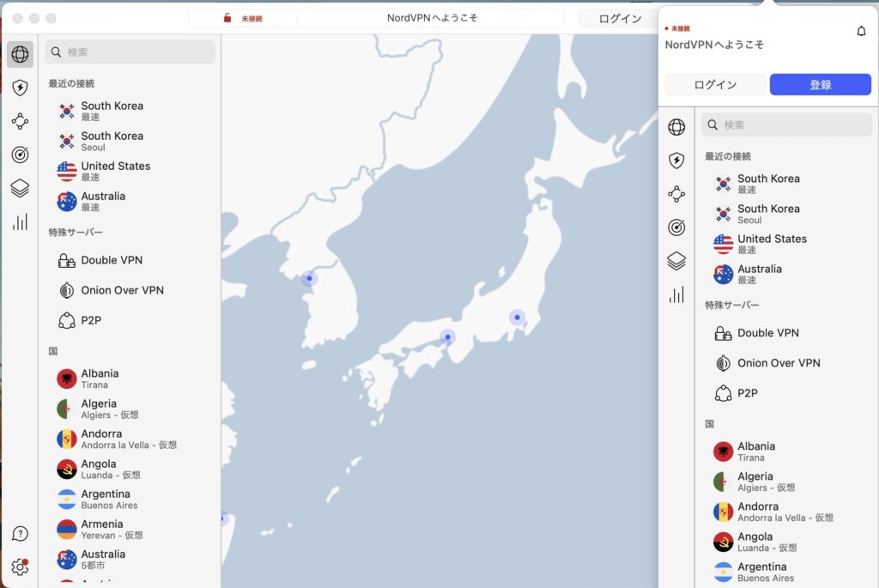Click the target icon in the popup panel sidebar
This screenshot has height=588, width=879.
point(676,227)
